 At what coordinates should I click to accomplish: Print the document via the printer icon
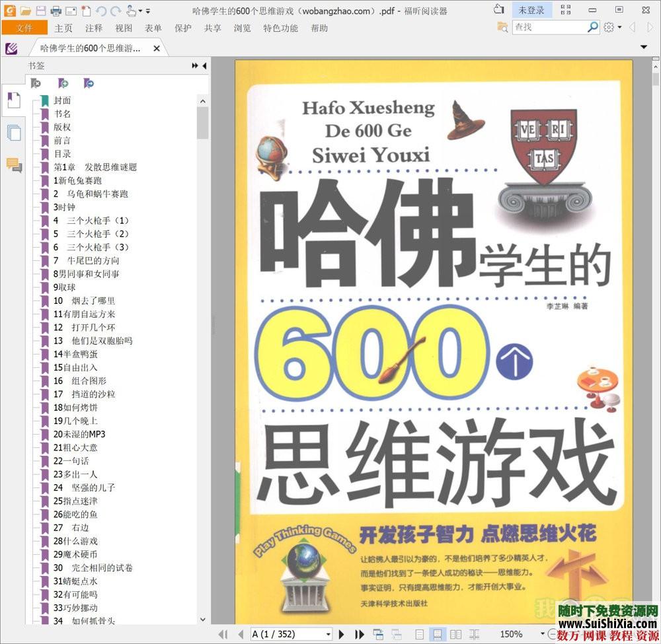tap(56, 11)
